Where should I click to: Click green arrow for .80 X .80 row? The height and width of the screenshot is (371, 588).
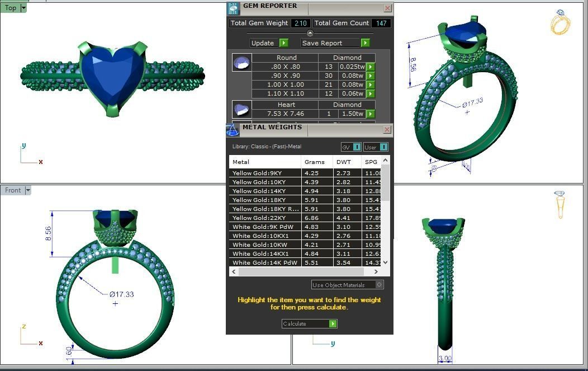pyautogui.click(x=371, y=67)
